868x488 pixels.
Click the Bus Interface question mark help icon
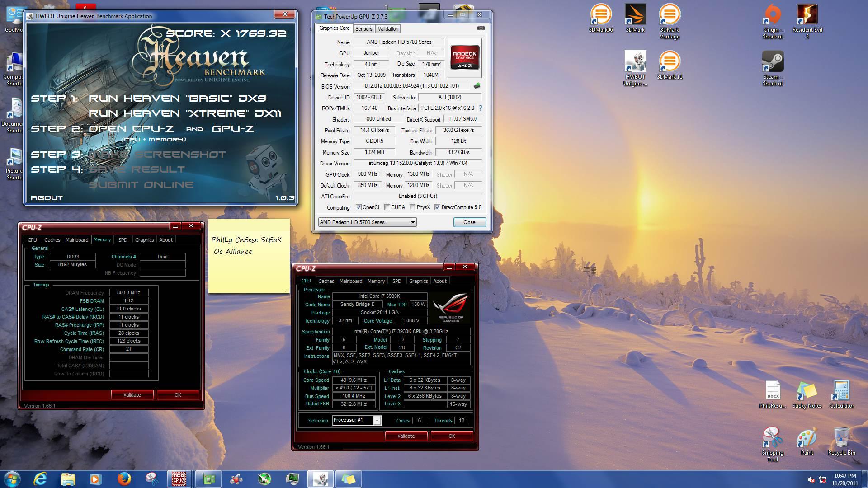click(x=480, y=108)
